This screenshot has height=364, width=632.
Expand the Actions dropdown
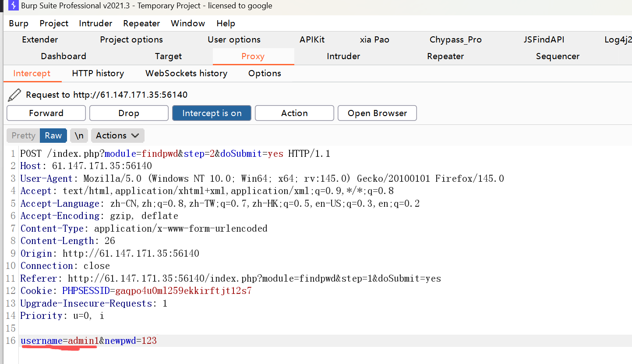117,136
